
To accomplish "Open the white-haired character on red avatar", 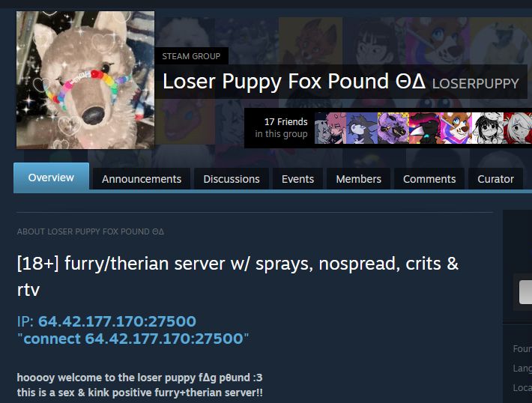I will [518, 128].
